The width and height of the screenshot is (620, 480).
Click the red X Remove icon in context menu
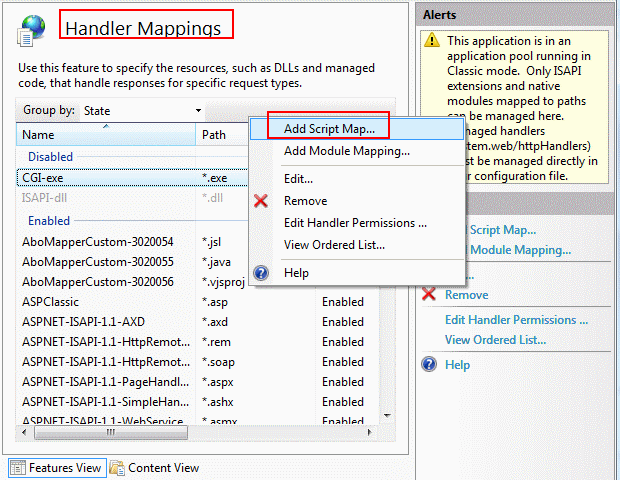tap(261, 201)
